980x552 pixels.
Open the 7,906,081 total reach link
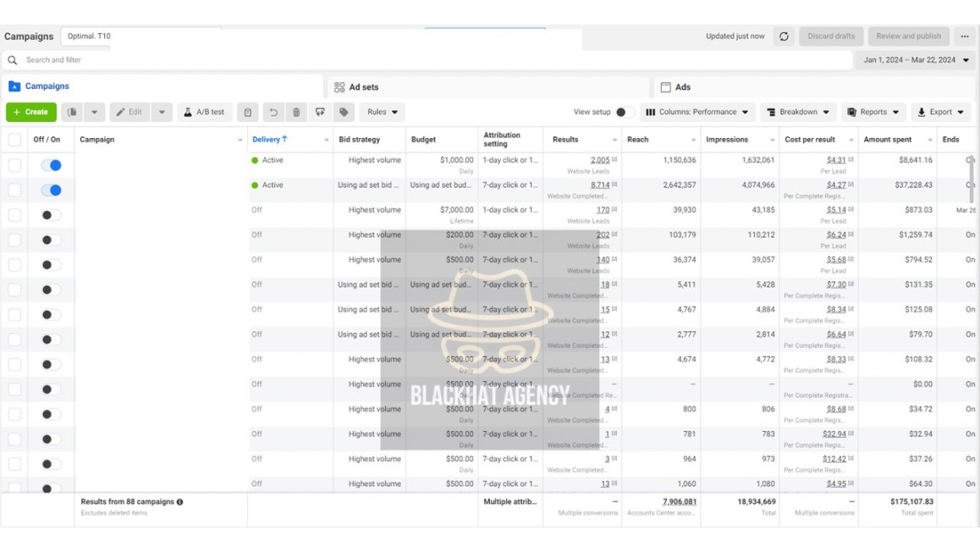[680, 501]
